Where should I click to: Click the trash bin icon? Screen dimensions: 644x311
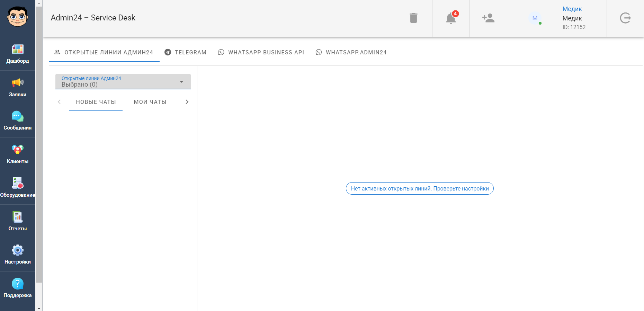(x=413, y=18)
